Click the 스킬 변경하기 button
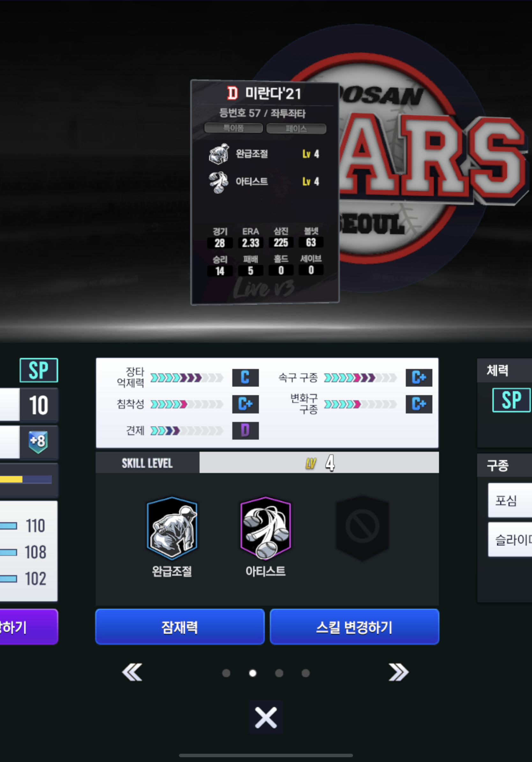This screenshot has width=532, height=762. pos(355,627)
